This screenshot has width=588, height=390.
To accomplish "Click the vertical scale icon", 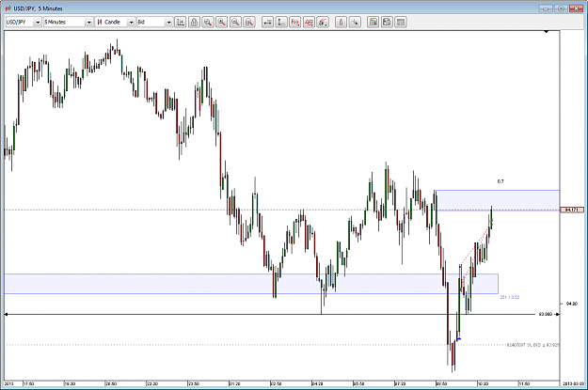I will [281, 23].
